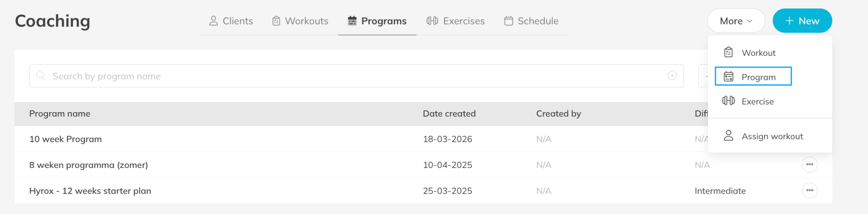The width and height of the screenshot is (868, 214).
Task: Expand the More dropdown
Action: point(736,21)
